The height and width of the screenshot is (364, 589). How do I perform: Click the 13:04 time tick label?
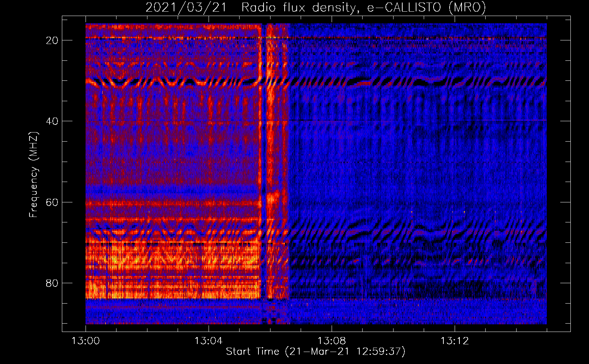tap(209, 341)
